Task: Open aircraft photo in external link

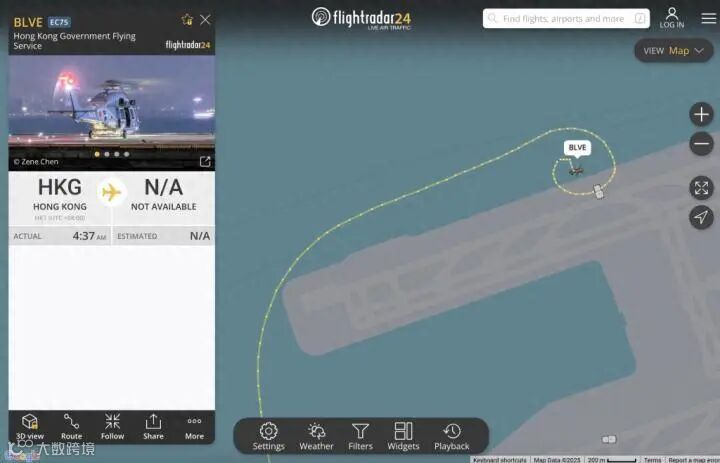Action: pos(205,161)
